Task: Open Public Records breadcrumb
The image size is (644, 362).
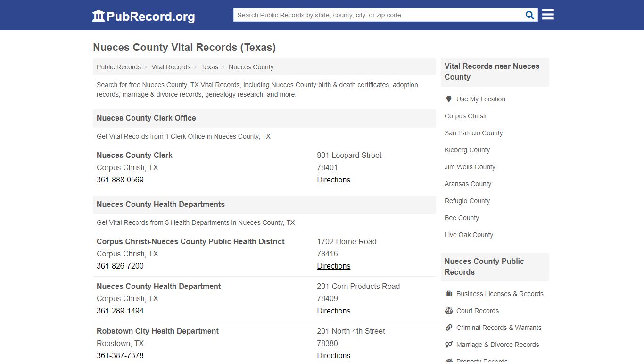Action: coord(119,67)
